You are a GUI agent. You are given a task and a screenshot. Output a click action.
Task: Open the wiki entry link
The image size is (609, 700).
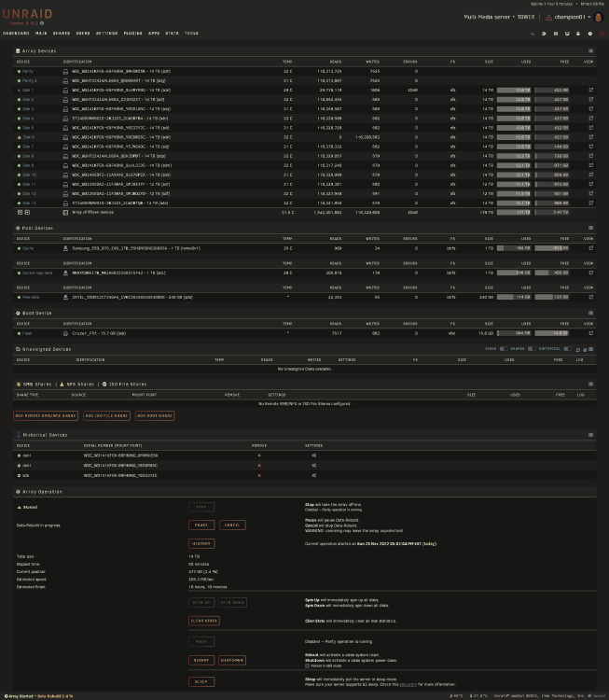[x=408, y=684]
